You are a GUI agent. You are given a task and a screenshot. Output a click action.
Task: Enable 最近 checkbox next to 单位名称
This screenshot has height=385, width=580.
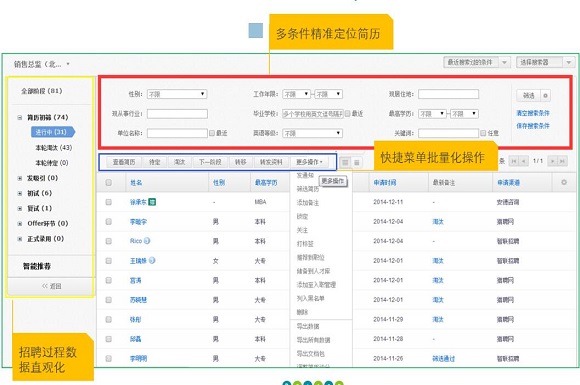point(212,133)
